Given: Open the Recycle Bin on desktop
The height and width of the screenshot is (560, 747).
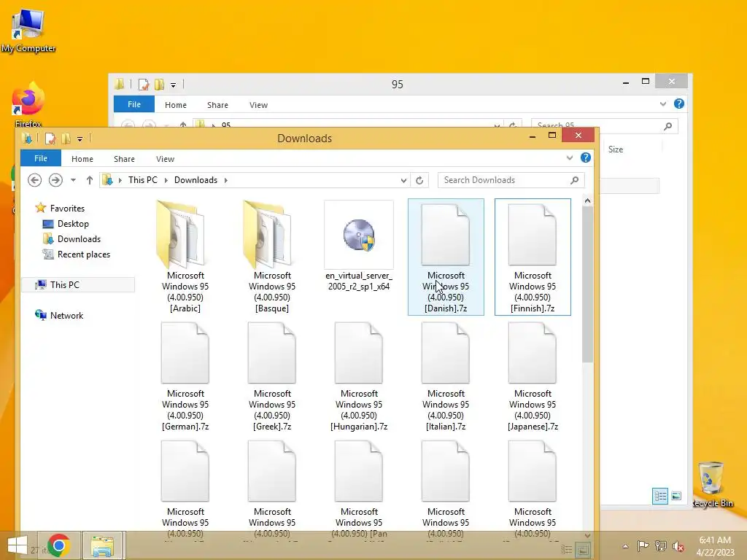Looking at the screenshot, I should point(712,484).
